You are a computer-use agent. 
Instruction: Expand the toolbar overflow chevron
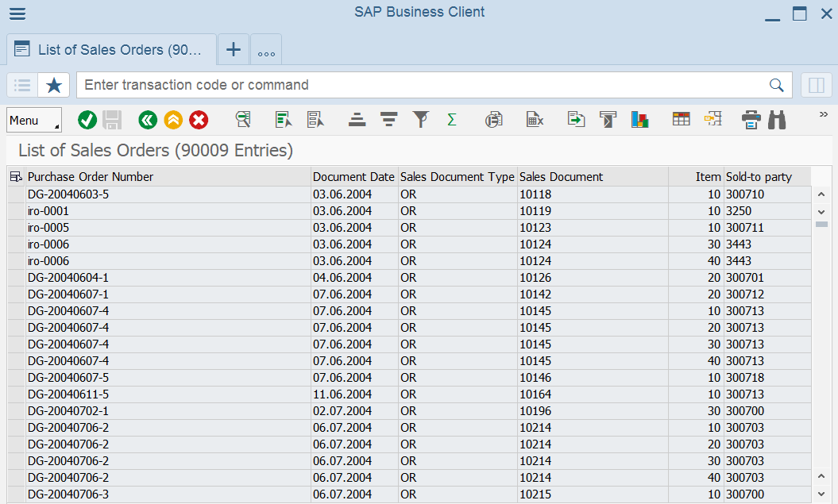click(824, 114)
